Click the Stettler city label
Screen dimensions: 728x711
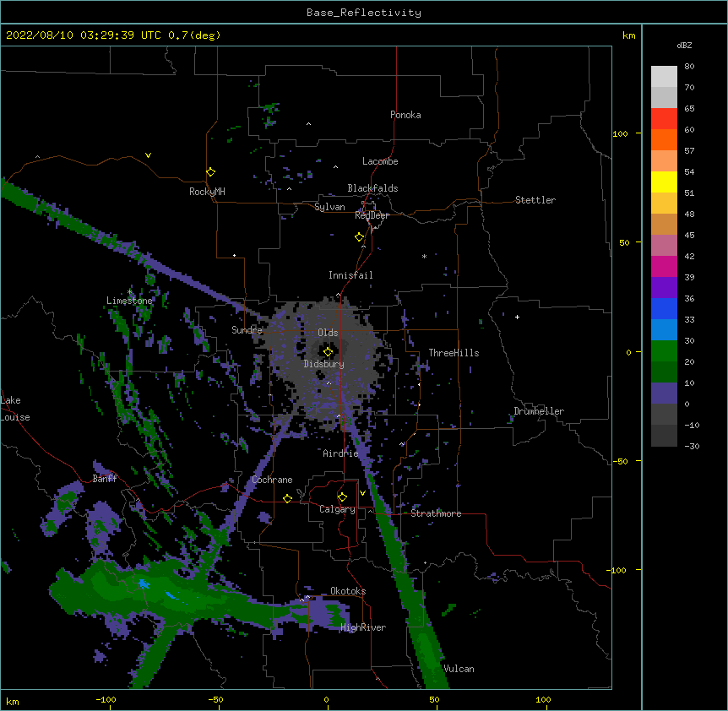tap(535, 200)
